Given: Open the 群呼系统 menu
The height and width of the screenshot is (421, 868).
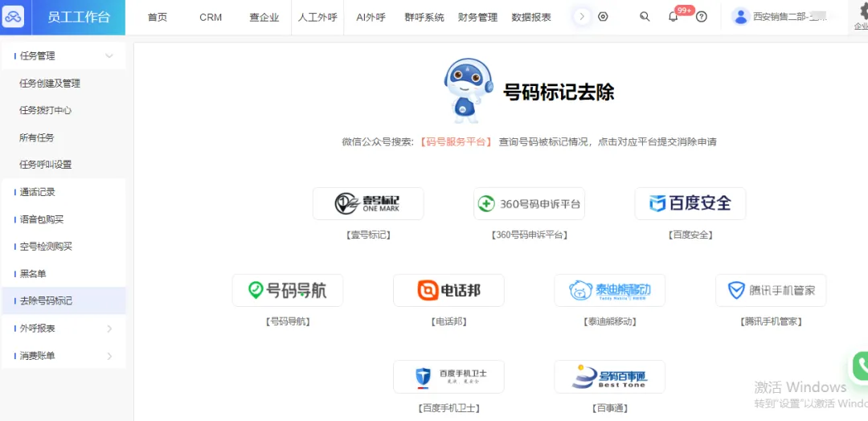Looking at the screenshot, I should click(x=424, y=17).
